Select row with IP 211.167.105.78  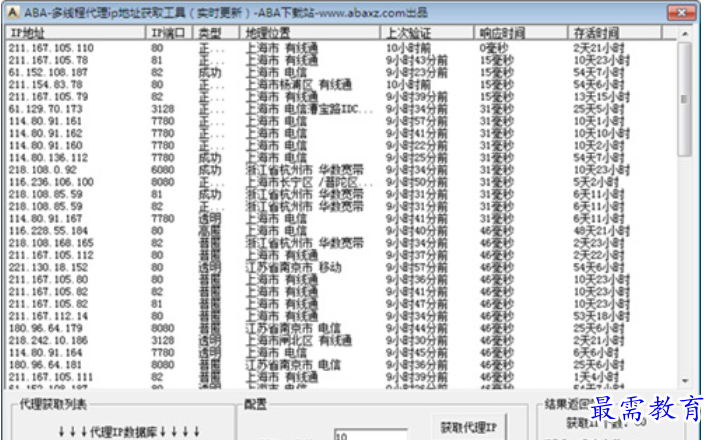[341, 60]
